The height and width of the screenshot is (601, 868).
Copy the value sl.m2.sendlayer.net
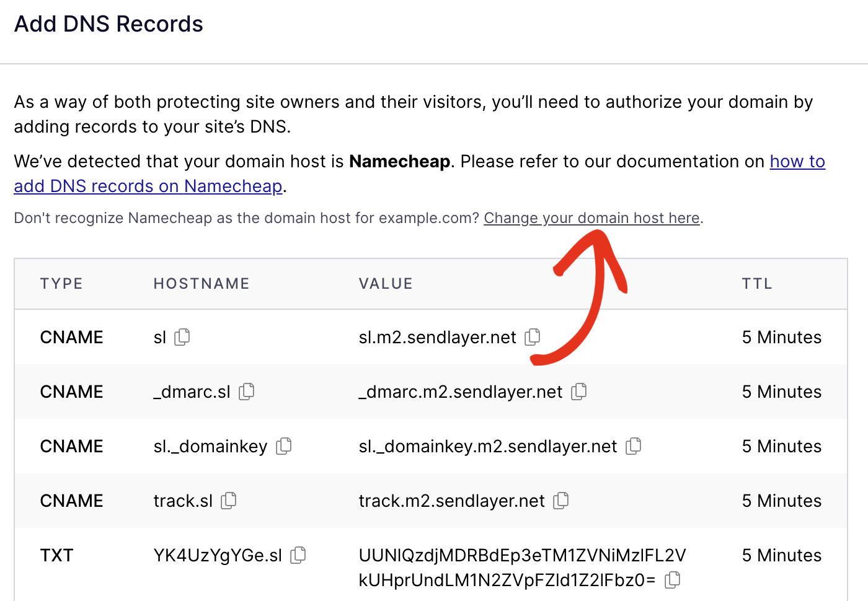(x=533, y=337)
